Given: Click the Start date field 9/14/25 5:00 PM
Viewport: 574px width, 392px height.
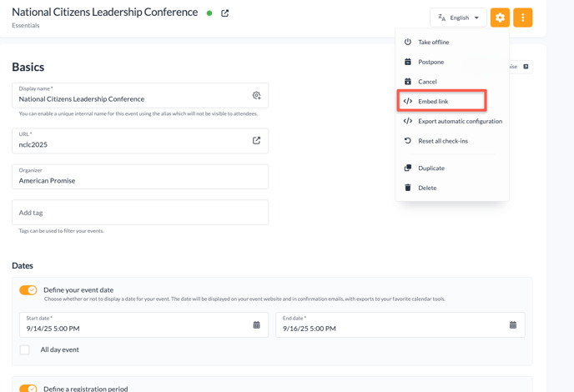Looking at the screenshot, I should pos(143,324).
